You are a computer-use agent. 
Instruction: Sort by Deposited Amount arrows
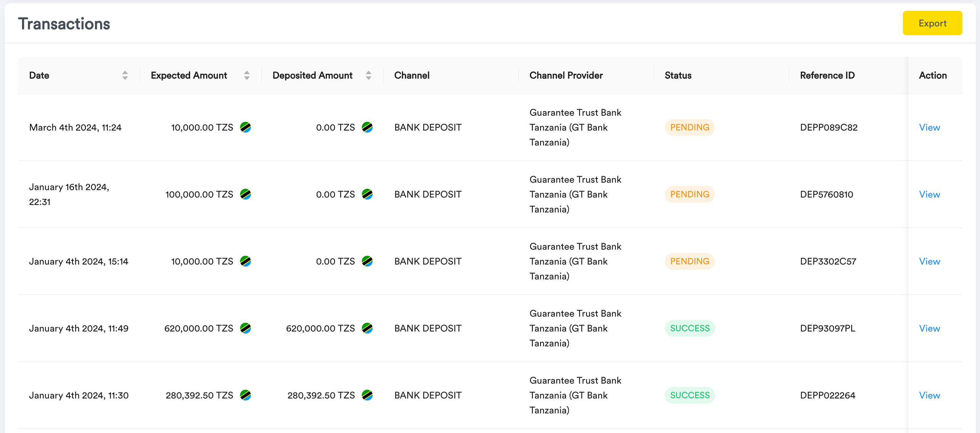368,75
